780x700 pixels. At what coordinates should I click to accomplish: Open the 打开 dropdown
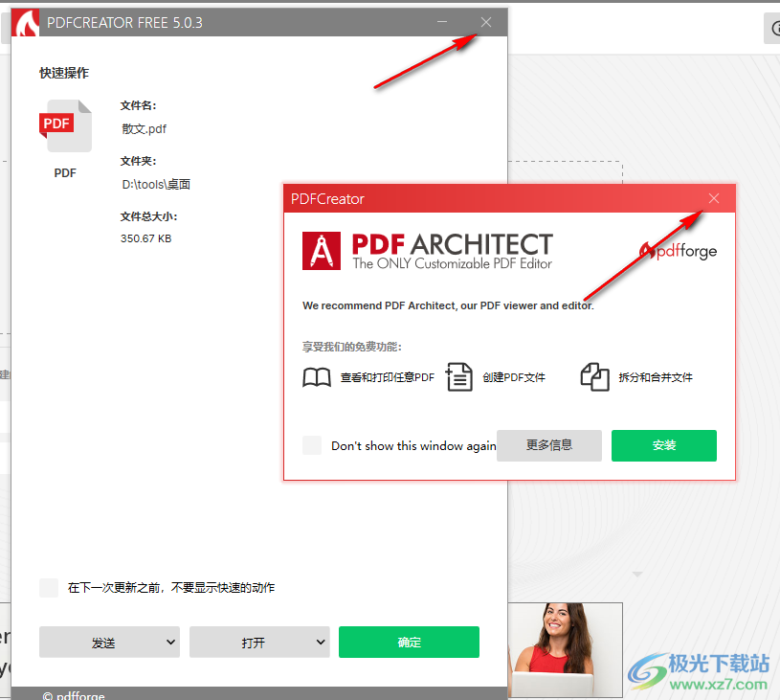coord(259,643)
